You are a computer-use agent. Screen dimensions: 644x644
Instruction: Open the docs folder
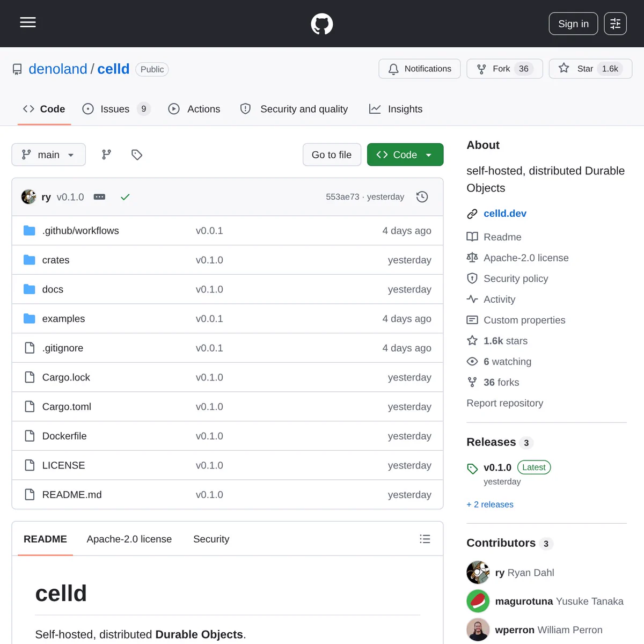click(x=53, y=289)
